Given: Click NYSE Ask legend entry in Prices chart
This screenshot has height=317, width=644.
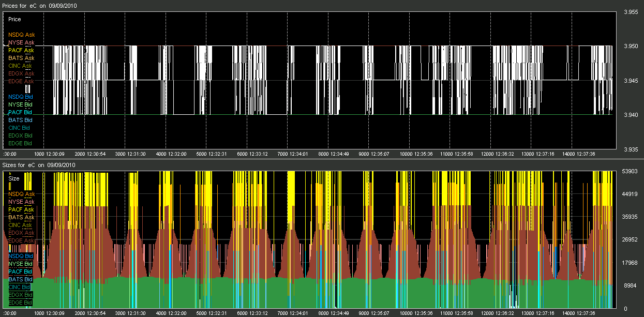Looking at the screenshot, I should tap(21, 42).
